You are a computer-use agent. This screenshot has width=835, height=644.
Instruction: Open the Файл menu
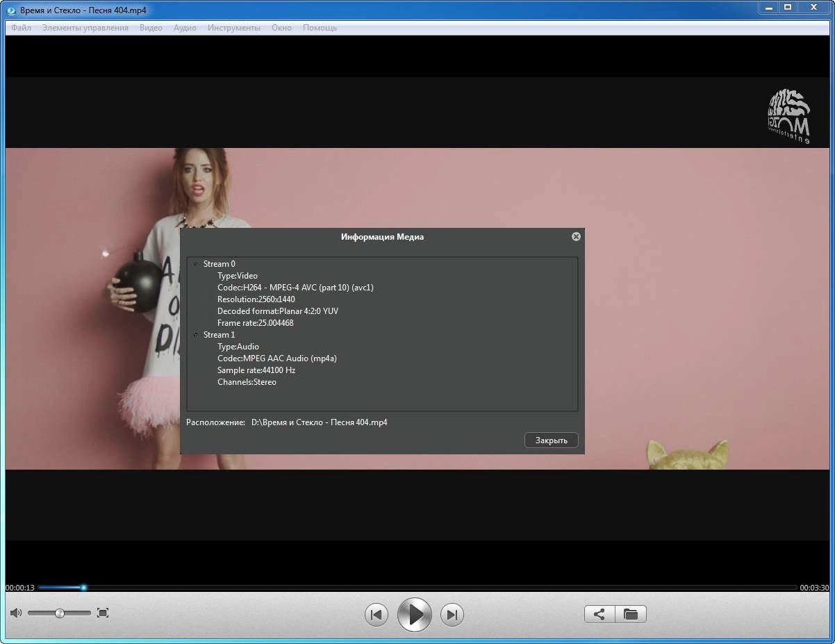21,28
